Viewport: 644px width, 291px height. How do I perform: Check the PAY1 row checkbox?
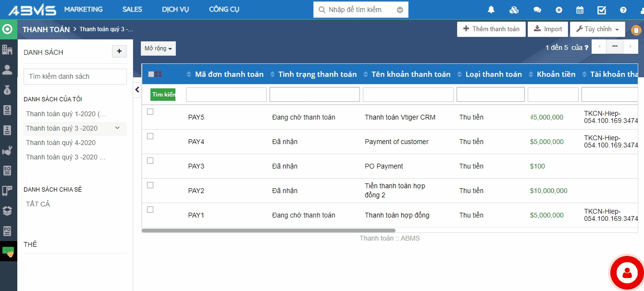(150, 209)
